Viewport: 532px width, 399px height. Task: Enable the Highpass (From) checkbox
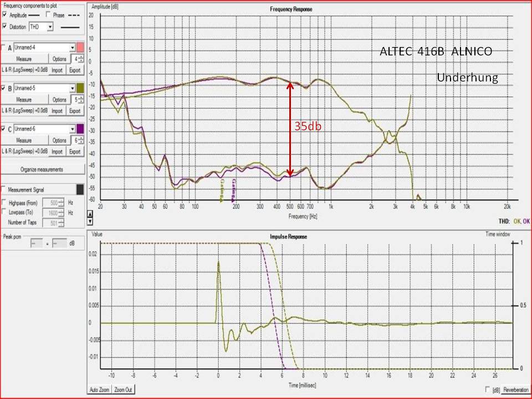point(4,203)
